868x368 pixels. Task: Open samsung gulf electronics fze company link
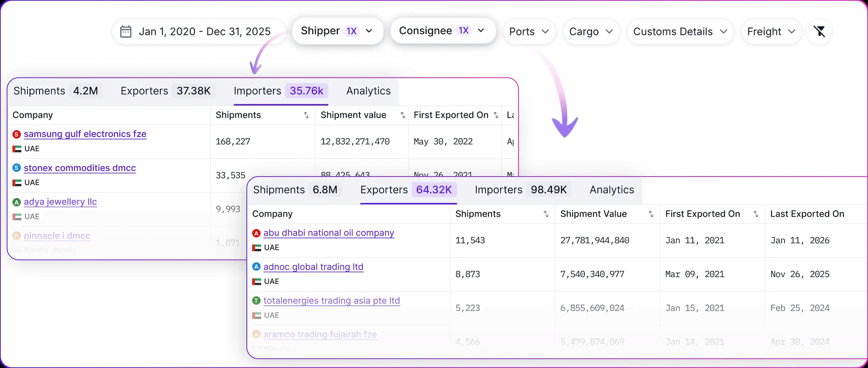(85, 134)
